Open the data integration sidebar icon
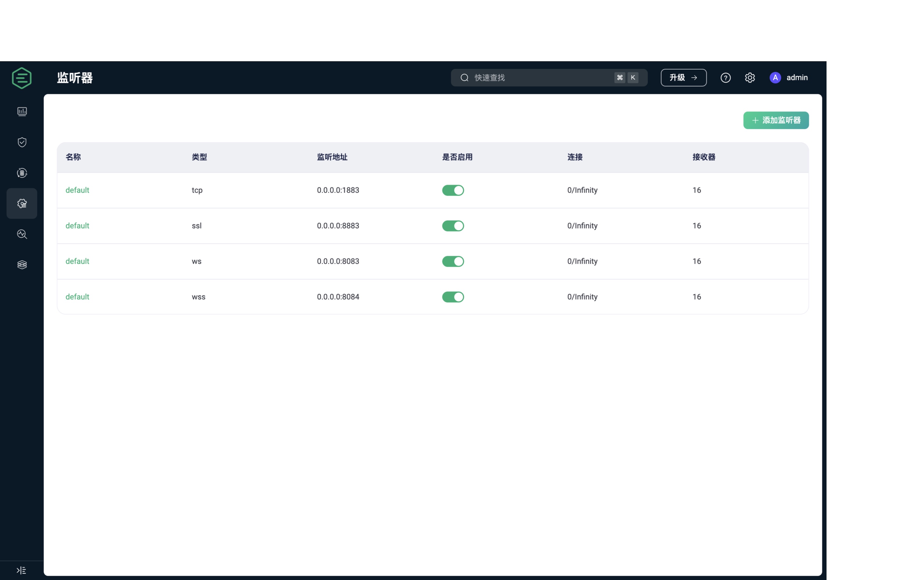Viewport: 924px width, 580px height. point(22,173)
